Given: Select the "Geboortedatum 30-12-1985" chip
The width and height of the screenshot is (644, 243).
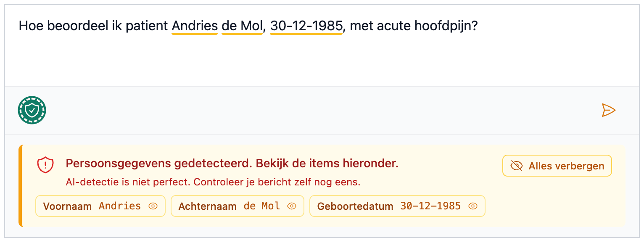Looking at the screenshot, I should pyautogui.click(x=398, y=206).
